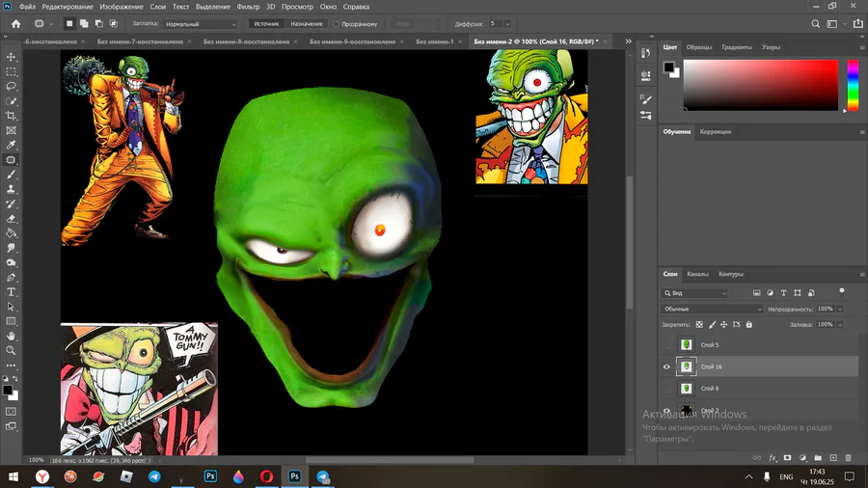The image size is (868, 488).
Task: Select the Paint Bucket tool
Action: 11,233
